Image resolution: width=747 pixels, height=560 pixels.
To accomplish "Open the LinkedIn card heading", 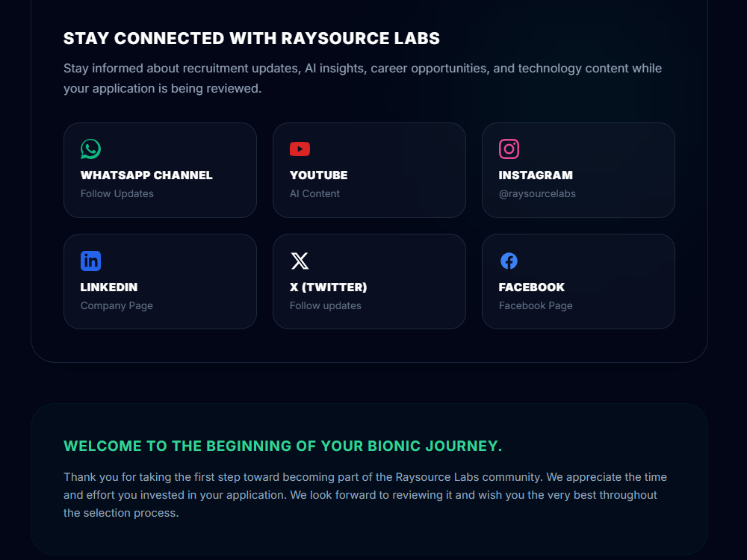I will pos(109,287).
